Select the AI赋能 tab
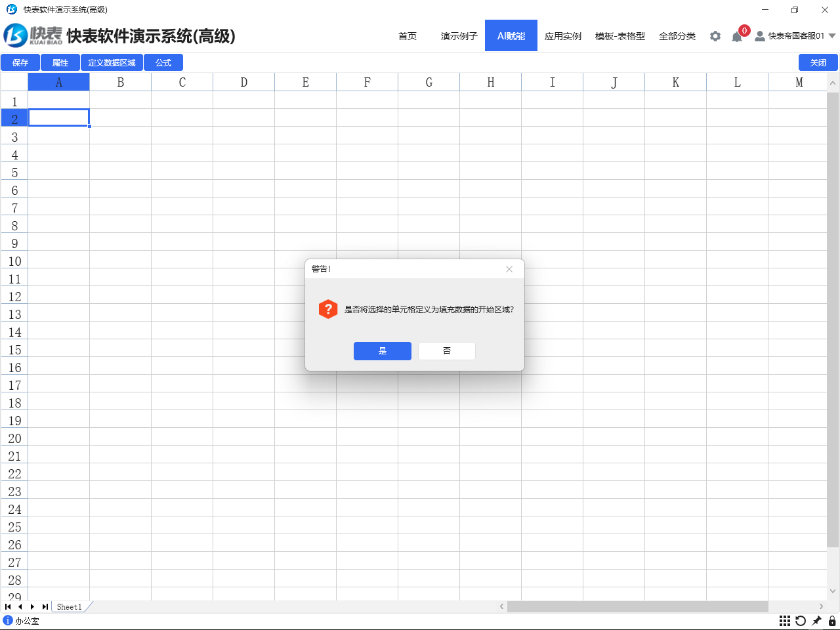Viewport: 840px width, 630px height. tap(511, 35)
